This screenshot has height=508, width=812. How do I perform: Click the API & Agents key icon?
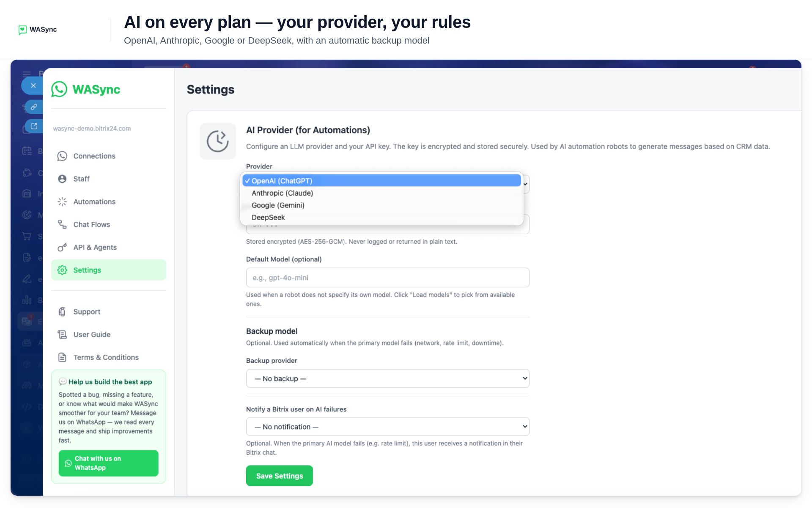62,247
